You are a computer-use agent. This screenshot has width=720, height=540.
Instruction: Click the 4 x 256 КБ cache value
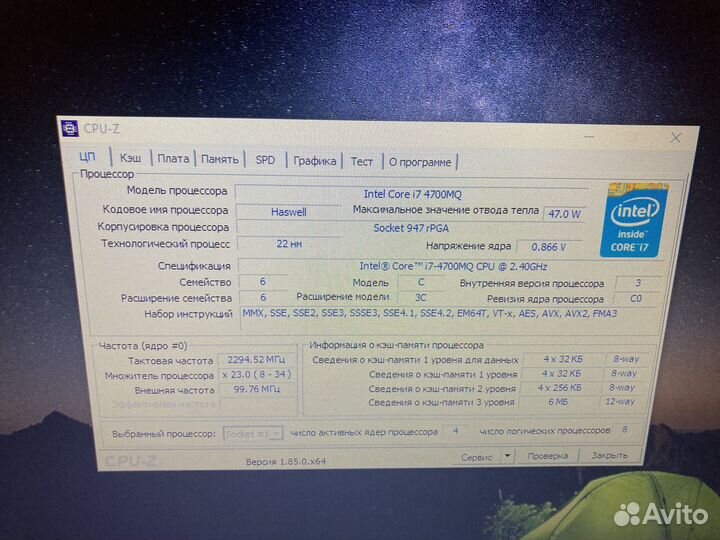[560, 388]
